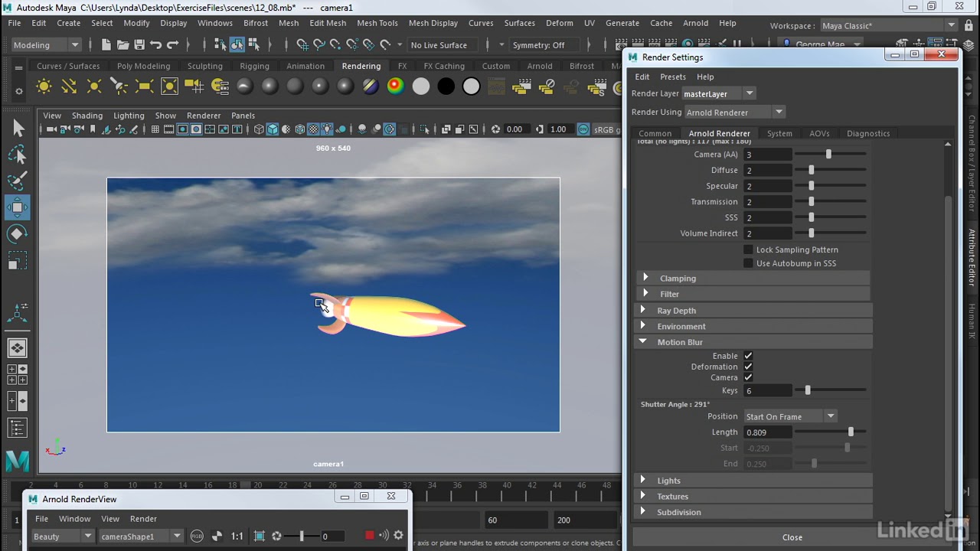This screenshot has height=551, width=980.
Task: Open the Render menu in Arnold RenderView
Action: pyautogui.click(x=143, y=519)
